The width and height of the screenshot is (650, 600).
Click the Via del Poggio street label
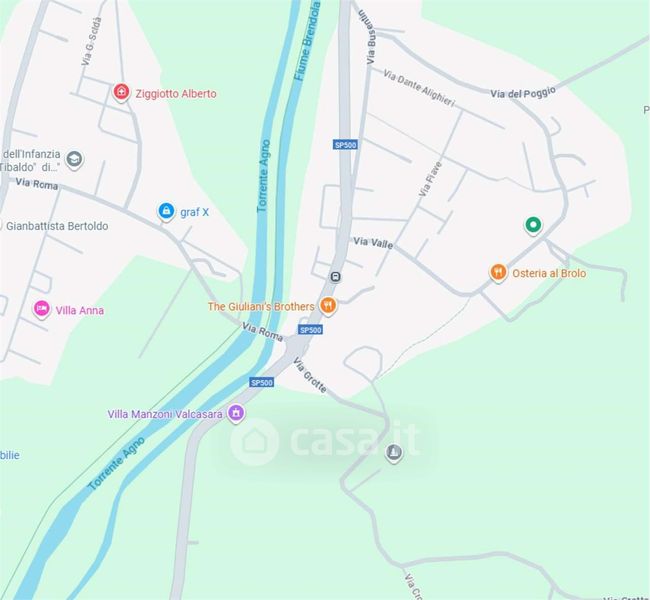point(523,93)
